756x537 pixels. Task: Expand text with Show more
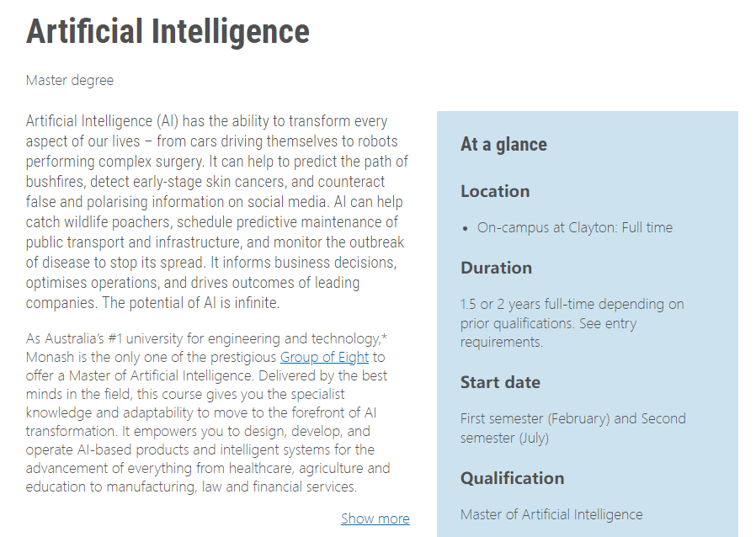click(x=375, y=518)
